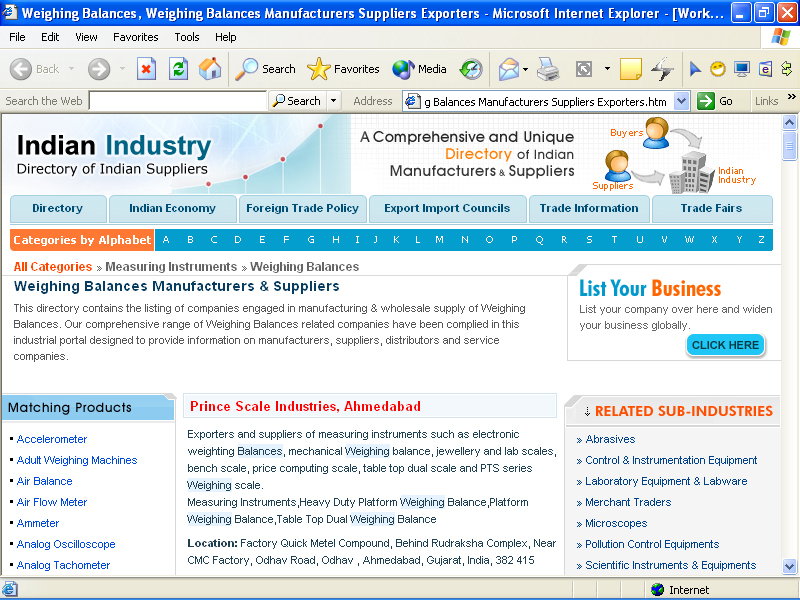Open the Foreign Trade Policy tab
The width and height of the screenshot is (800, 600).
303,208
